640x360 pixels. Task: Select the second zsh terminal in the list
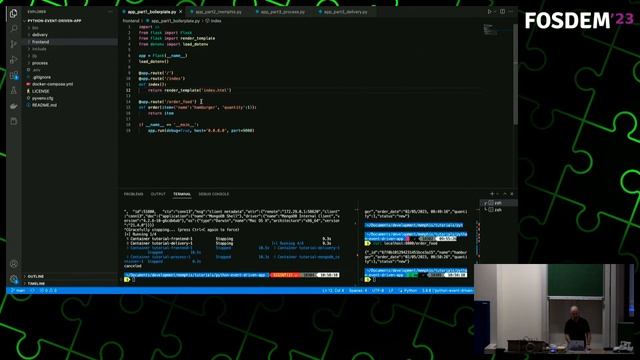click(x=498, y=210)
